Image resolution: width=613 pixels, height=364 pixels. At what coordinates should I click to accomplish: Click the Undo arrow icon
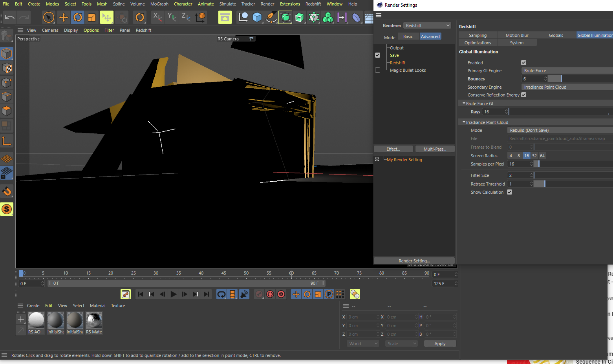(x=10, y=17)
